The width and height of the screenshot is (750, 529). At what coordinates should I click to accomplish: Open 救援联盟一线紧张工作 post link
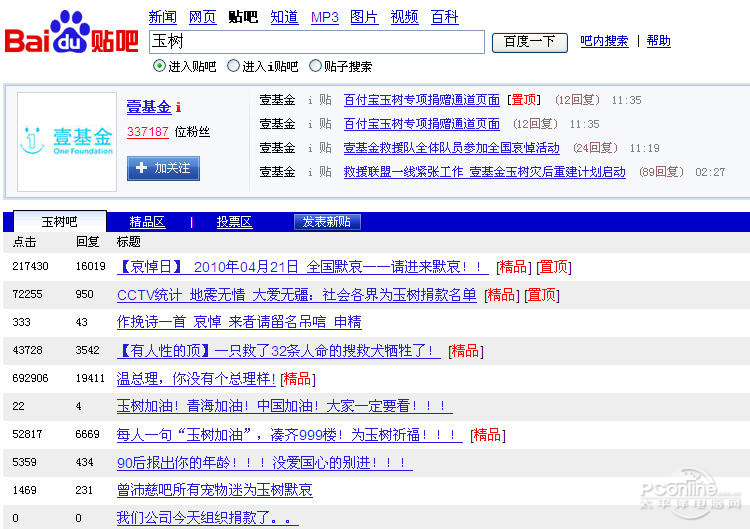click(x=485, y=172)
